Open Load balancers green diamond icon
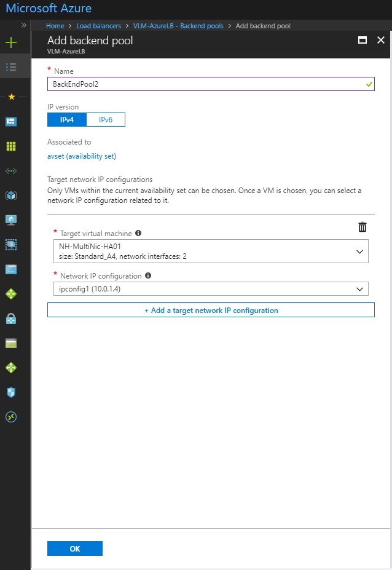 pos(11,294)
